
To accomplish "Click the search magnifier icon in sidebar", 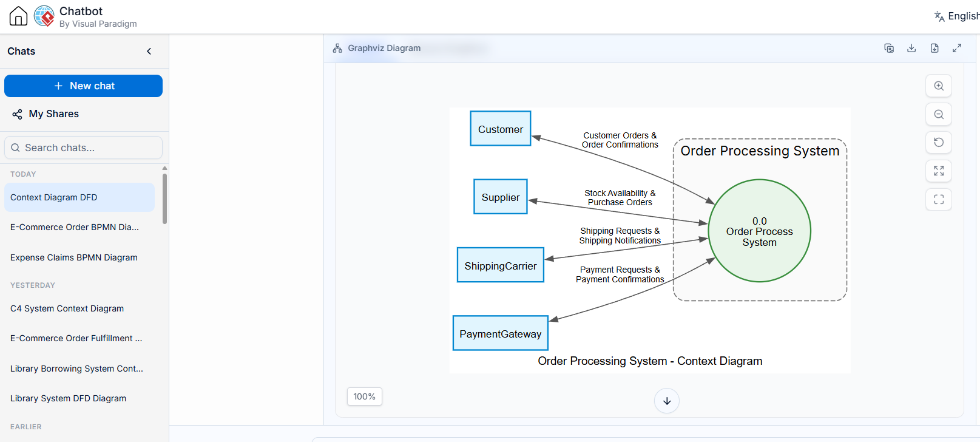I will pyautogui.click(x=16, y=148).
